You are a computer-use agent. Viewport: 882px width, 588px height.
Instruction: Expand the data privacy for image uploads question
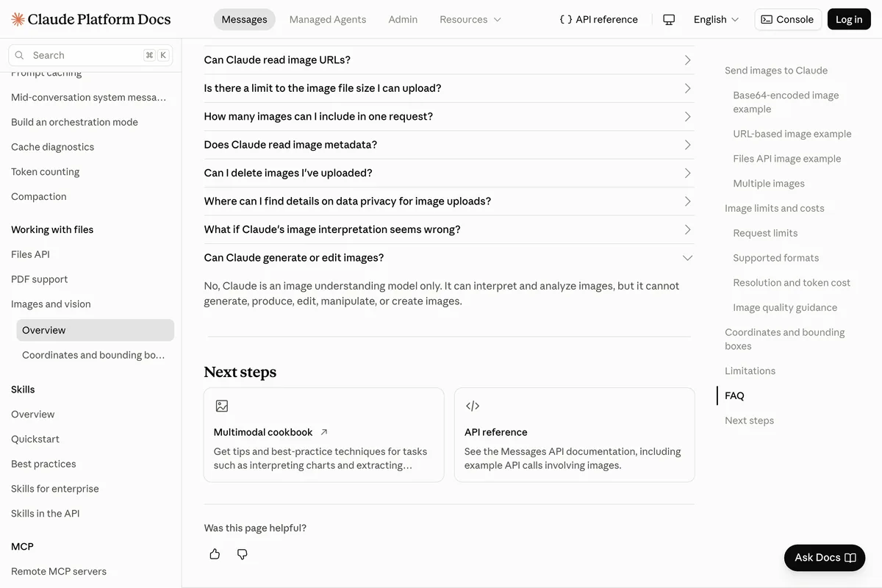(448, 201)
